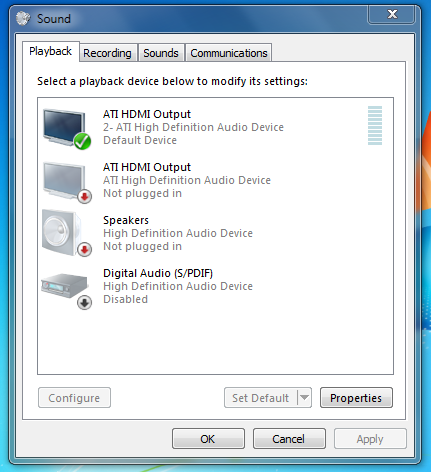Click the HDMI output volume level meter

click(x=375, y=125)
